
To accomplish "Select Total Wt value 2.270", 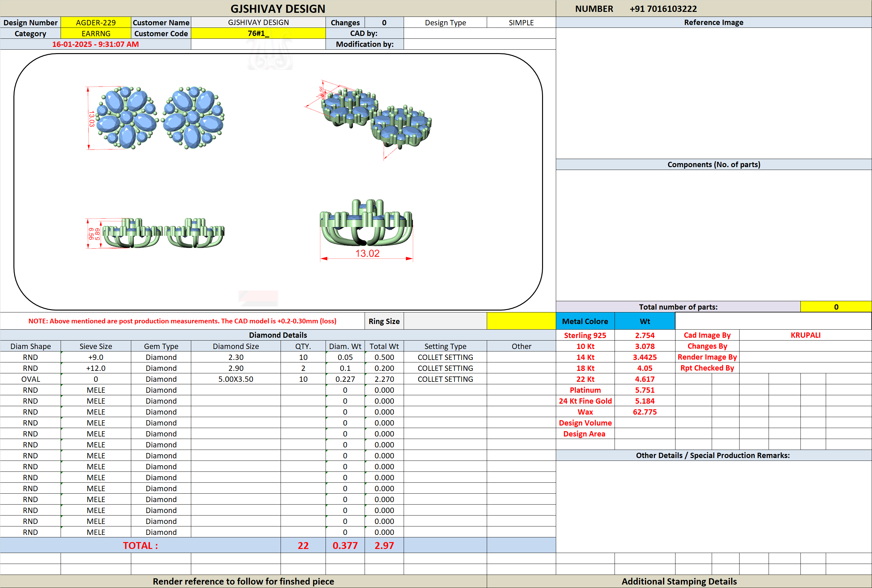I will pyautogui.click(x=384, y=379).
